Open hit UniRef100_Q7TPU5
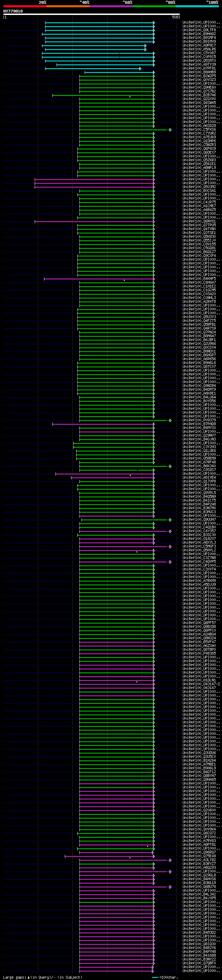 [x=199, y=225]
